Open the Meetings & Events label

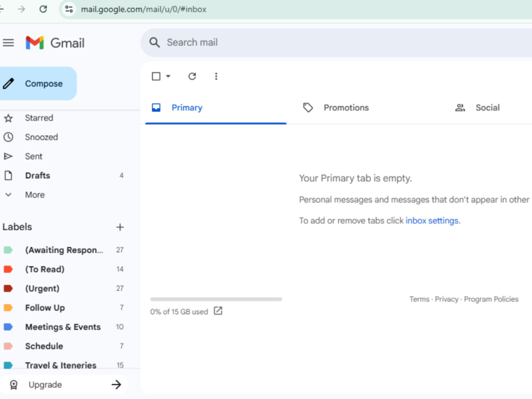click(64, 327)
